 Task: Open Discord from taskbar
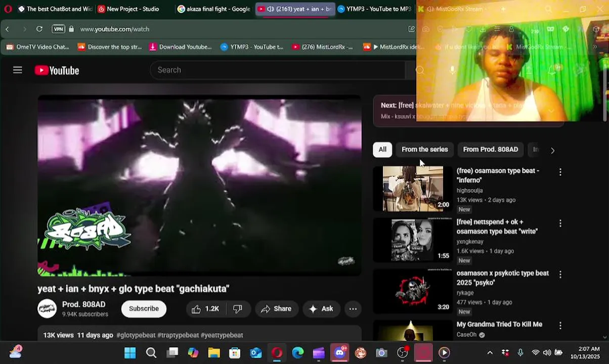[340, 353]
